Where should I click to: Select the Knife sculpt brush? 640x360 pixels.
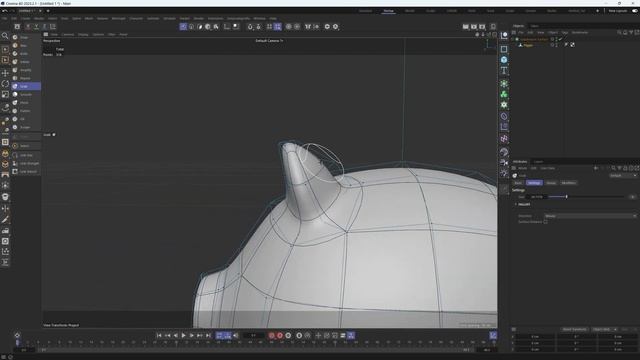[x=26, y=53]
